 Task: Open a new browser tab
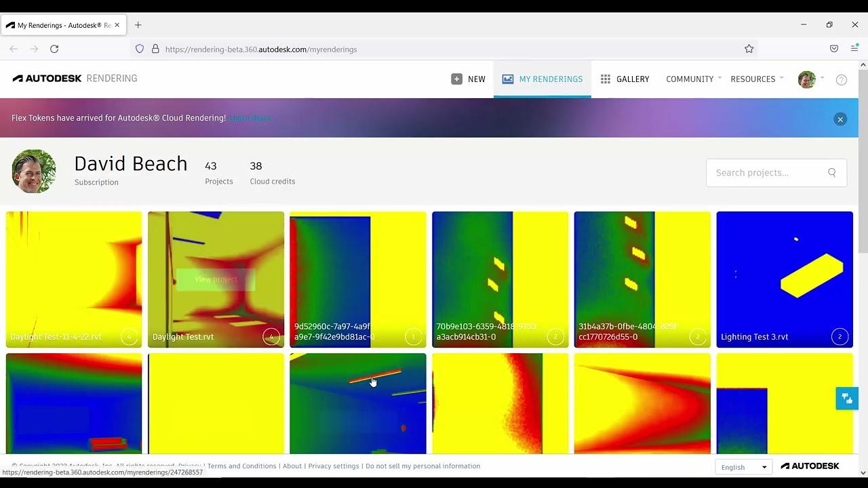138,25
